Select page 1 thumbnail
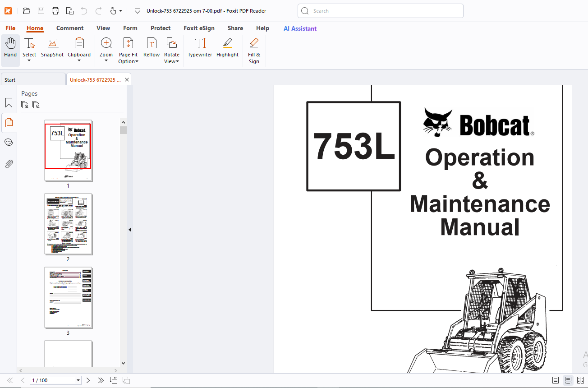The width and height of the screenshot is (588, 388). click(x=69, y=150)
